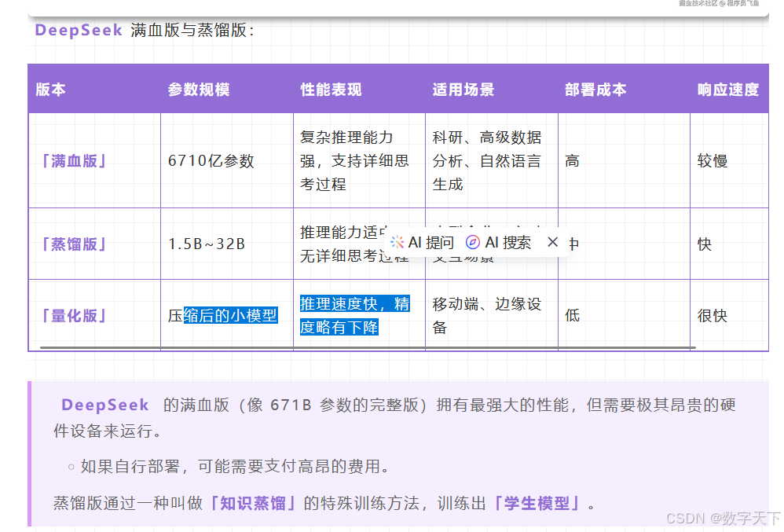Click the DeepSeek word in the quote block
This screenshot has width=784, height=532.
(x=105, y=405)
